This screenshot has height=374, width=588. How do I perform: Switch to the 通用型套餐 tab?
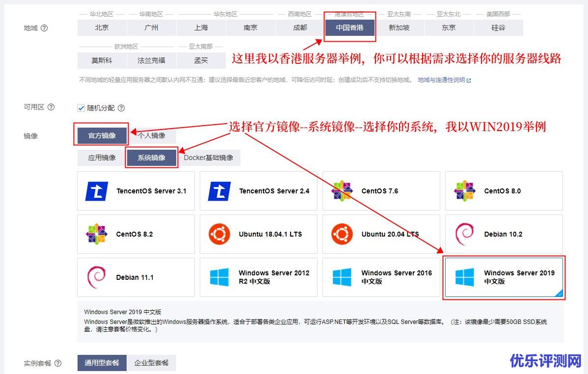point(102,363)
